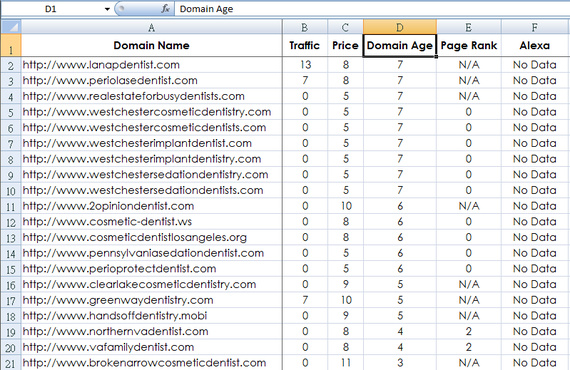570x370 pixels.
Task: Click the formula bar containing Domain Age
Action: click(x=372, y=9)
